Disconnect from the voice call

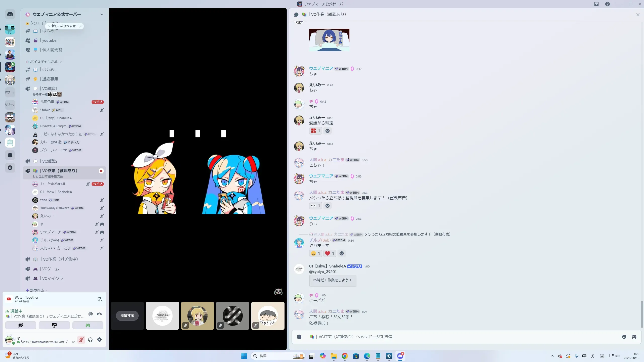99,314
